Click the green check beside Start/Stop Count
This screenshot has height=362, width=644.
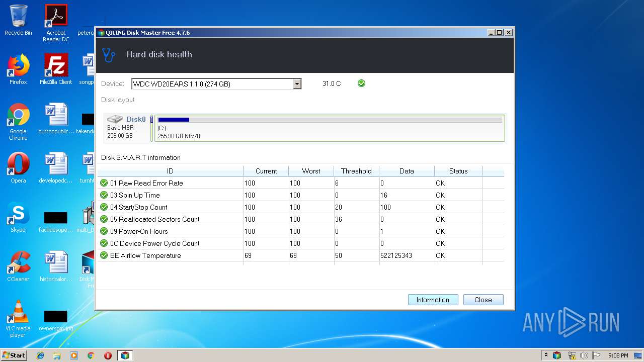pos(104,207)
